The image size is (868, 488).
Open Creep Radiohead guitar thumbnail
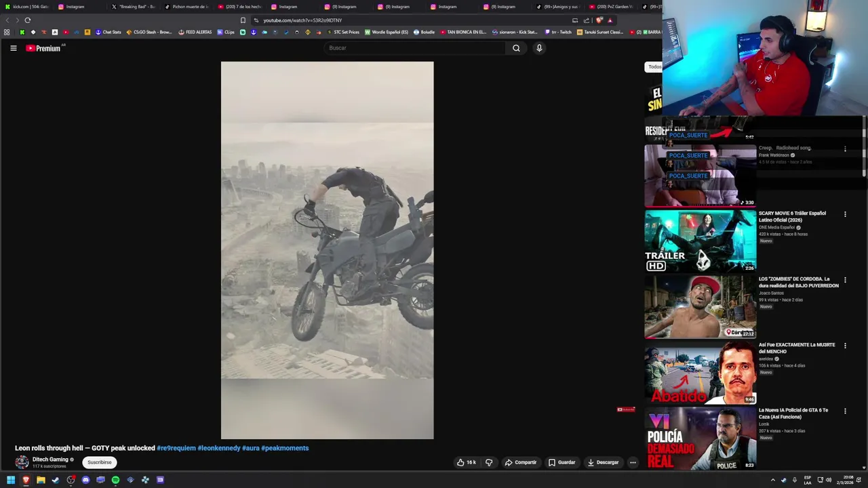coord(700,175)
